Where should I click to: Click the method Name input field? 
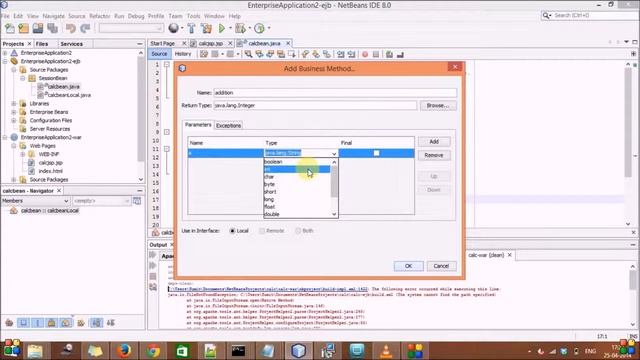point(335,93)
